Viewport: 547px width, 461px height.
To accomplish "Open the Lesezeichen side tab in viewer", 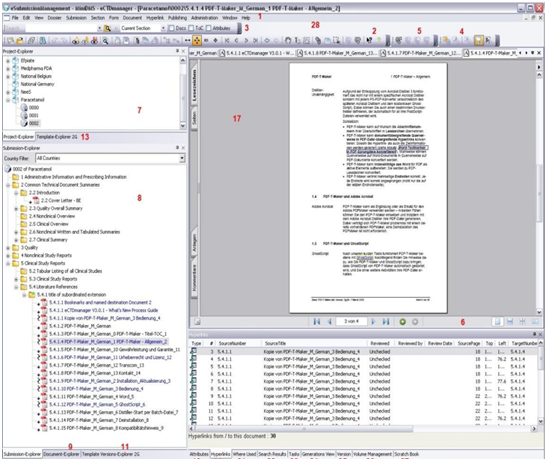I will tap(194, 85).
